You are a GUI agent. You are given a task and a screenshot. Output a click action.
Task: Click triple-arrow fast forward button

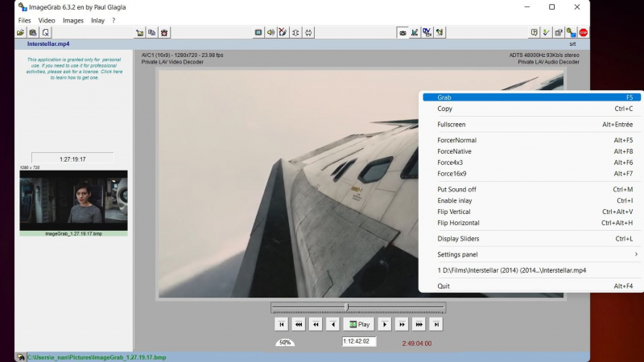(x=419, y=324)
